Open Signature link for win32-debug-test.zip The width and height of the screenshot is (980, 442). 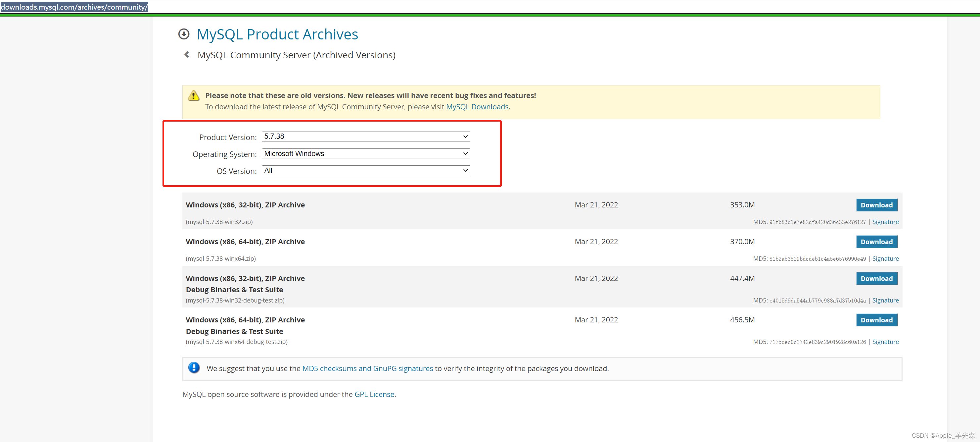pos(885,301)
